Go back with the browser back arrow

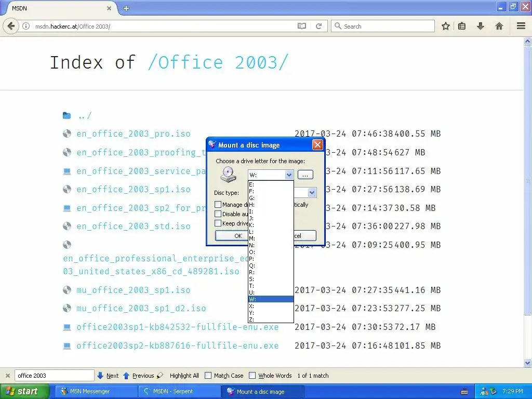click(x=11, y=26)
